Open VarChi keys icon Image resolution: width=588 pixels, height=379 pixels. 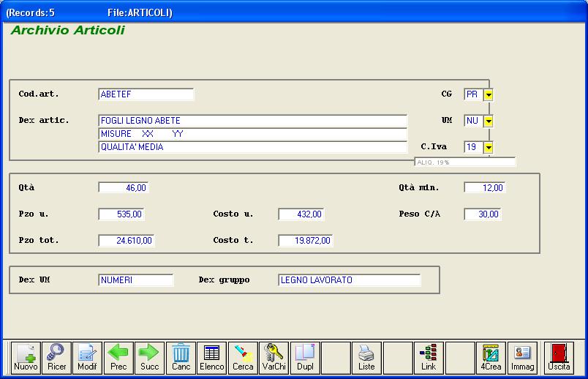tap(274, 358)
